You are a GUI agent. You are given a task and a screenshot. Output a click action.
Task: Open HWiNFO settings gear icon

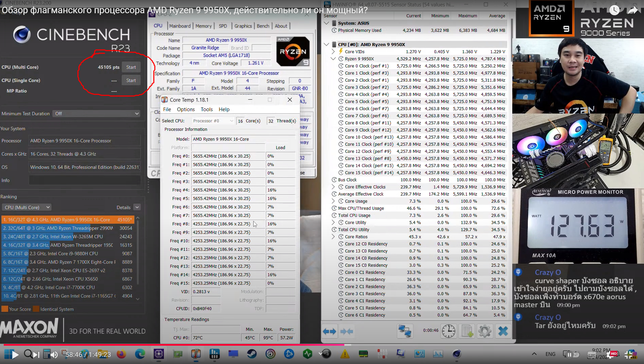click(x=485, y=331)
